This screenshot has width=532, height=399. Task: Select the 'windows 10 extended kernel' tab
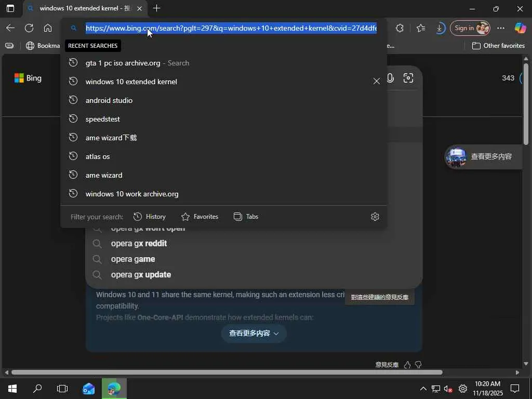(85, 8)
